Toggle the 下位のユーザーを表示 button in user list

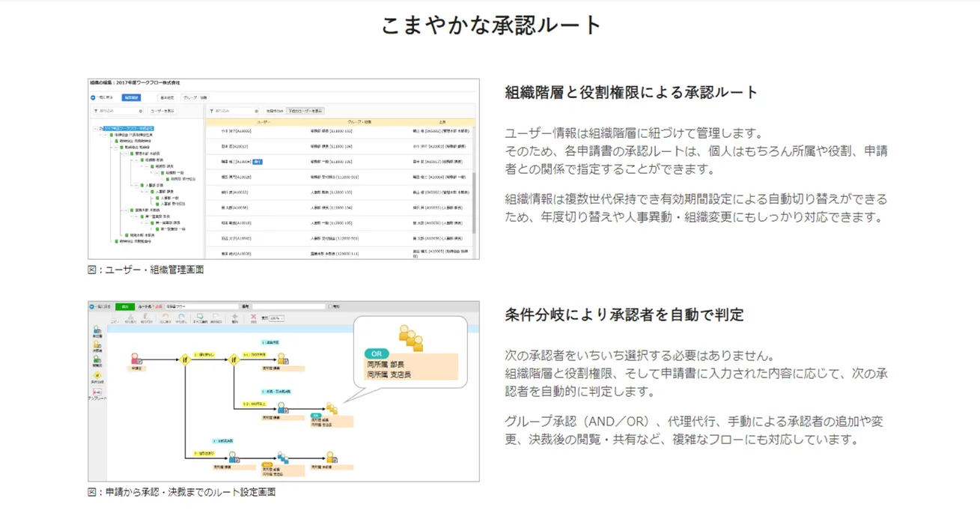(x=305, y=111)
